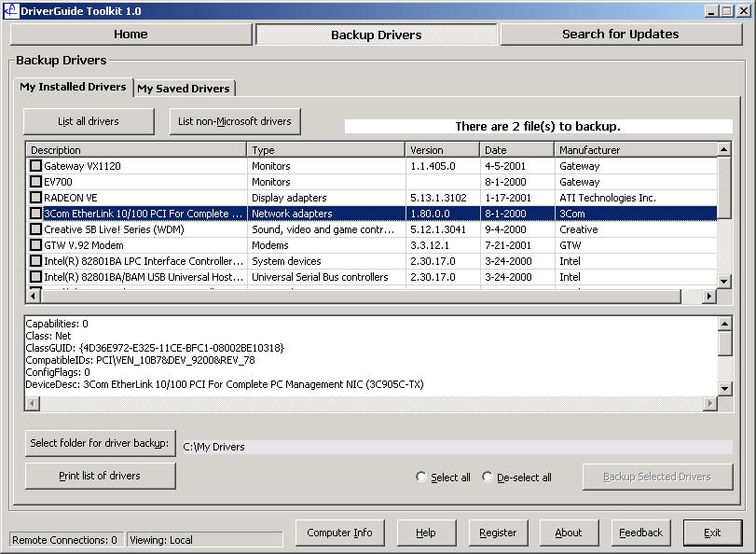Click the CompatibleIDs line in details
Screen dimensions: 756x554
pos(141,360)
